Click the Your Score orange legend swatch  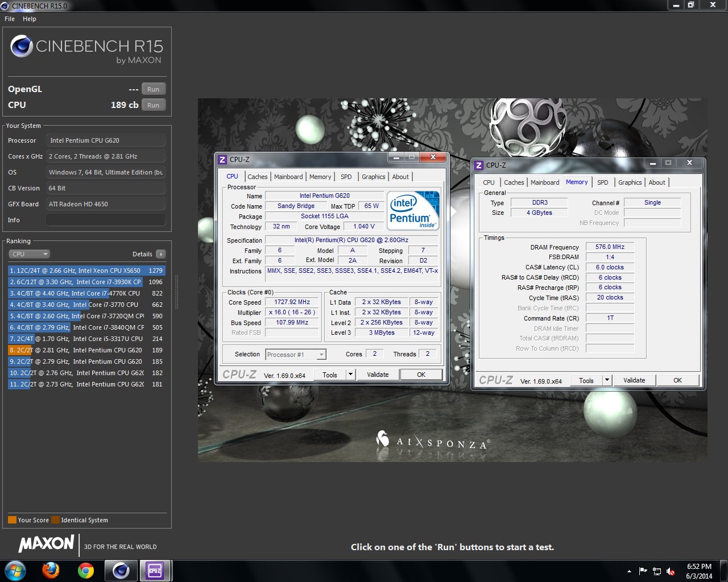[12, 520]
